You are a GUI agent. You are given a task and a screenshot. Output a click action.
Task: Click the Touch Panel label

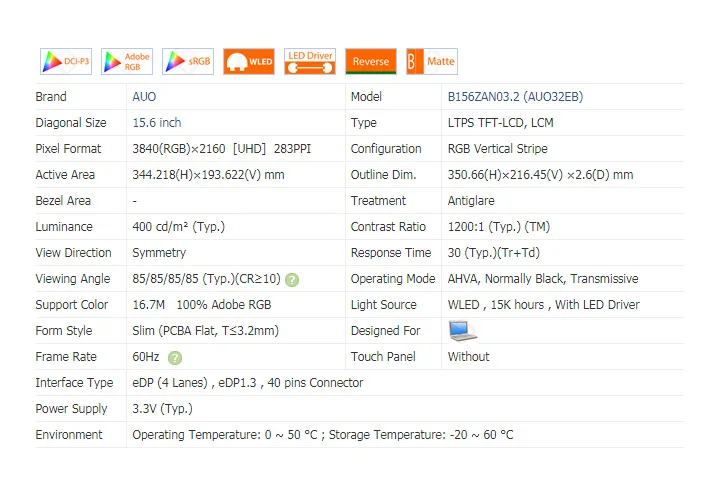383,357
